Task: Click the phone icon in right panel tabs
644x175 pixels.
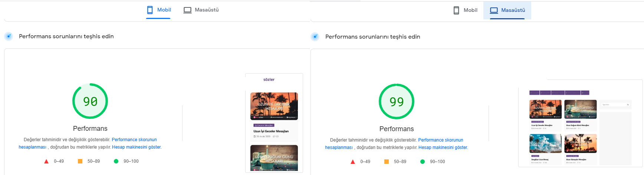Action: click(456, 10)
